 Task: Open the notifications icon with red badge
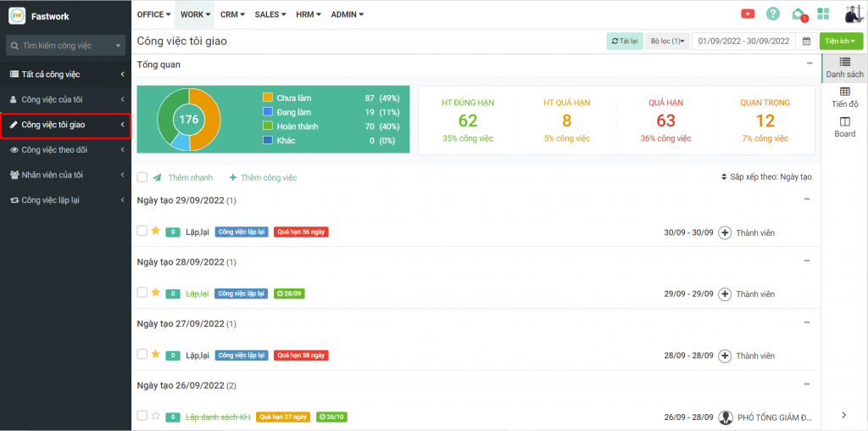click(798, 14)
